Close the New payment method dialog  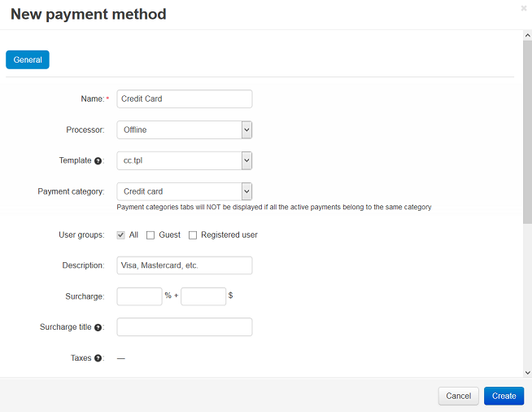524,8
